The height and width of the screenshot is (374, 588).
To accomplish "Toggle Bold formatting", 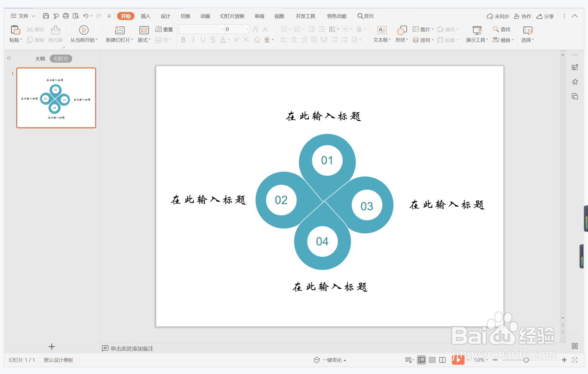I will coord(183,40).
